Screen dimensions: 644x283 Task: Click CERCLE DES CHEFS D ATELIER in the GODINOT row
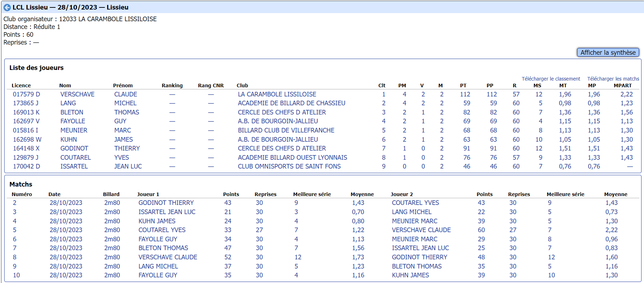(282, 148)
